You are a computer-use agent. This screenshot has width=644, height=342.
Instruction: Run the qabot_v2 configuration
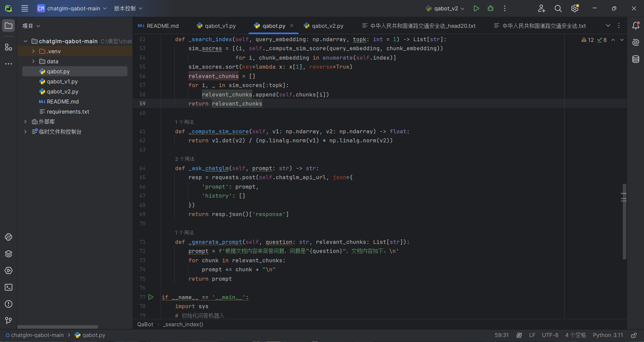[476, 8]
